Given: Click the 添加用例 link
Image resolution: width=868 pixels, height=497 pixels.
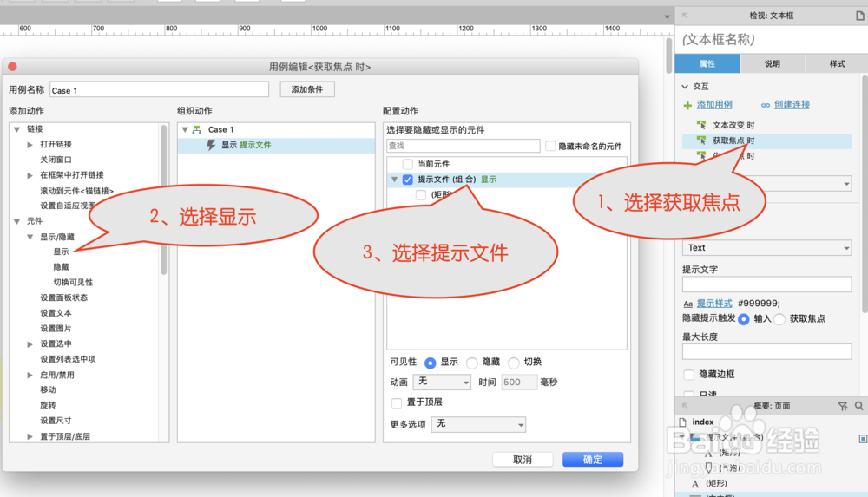Looking at the screenshot, I should tap(714, 105).
